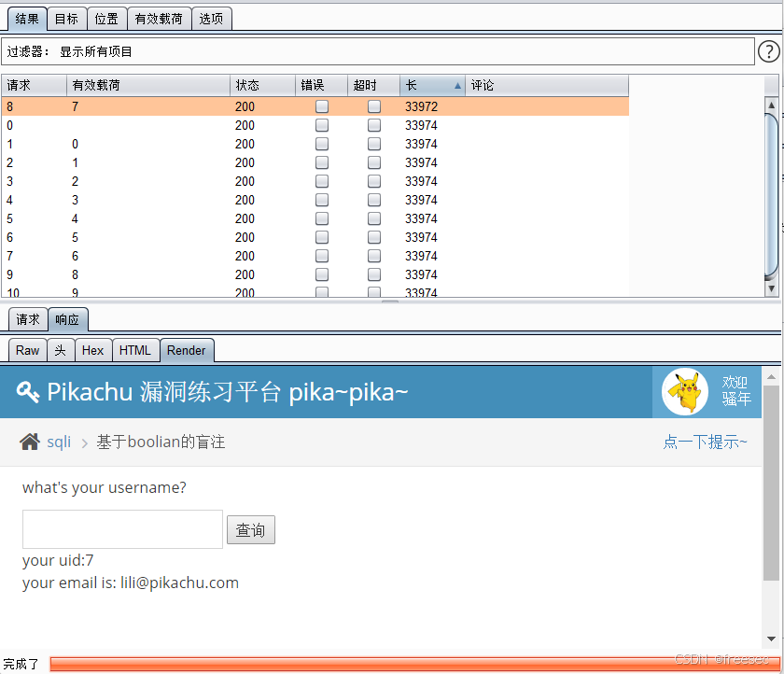Viewport: 784px width, 674px height.
Task: Click rendered page scroll up arrow
Action: [771, 377]
